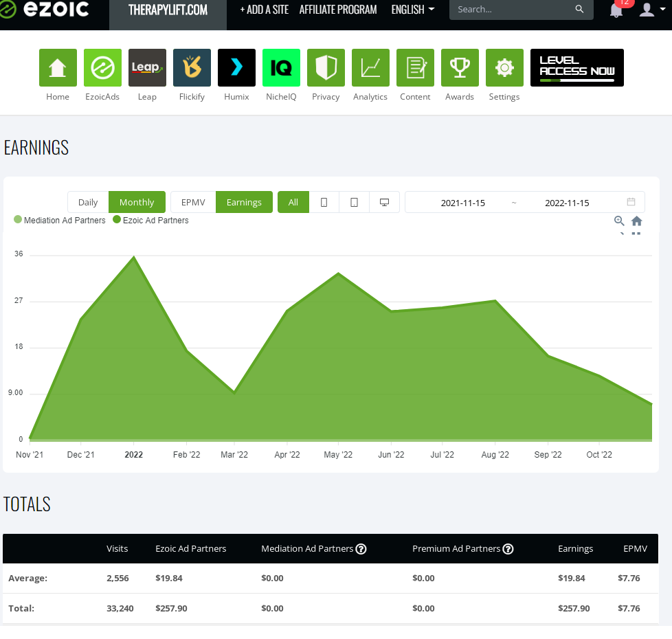Click the Ezoic logo
The image size is (672, 639).
(x=45, y=9)
